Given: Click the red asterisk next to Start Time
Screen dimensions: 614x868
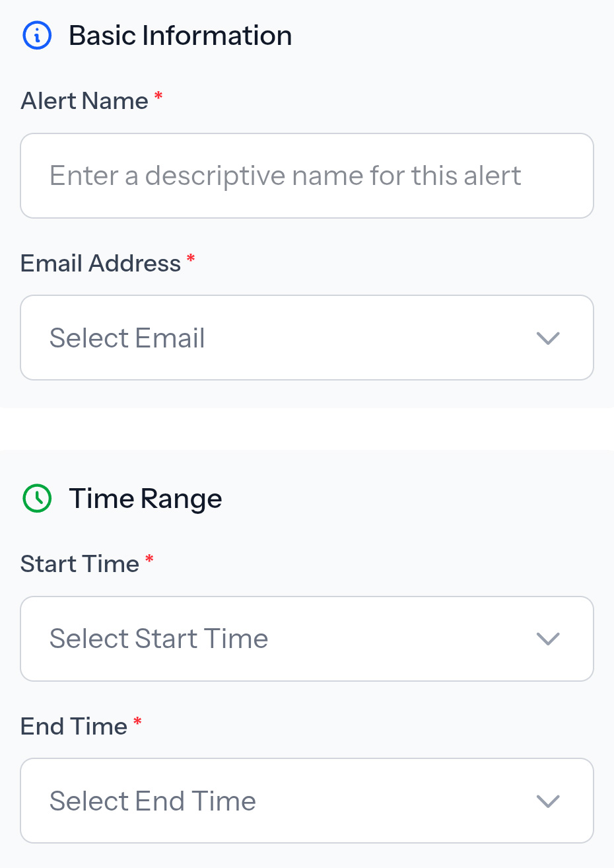Looking at the screenshot, I should point(149,560).
